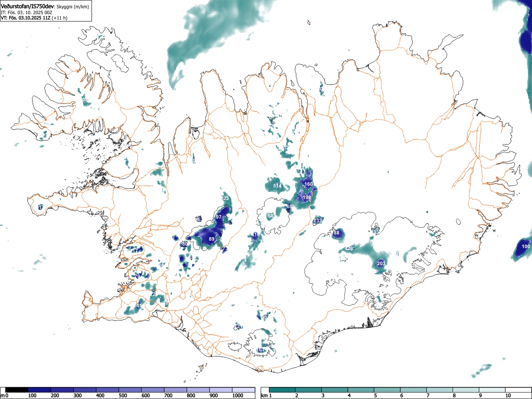The width and height of the screenshot is (532, 399).
Task: Click the '89' visibility value on the map
Action: 212,239
